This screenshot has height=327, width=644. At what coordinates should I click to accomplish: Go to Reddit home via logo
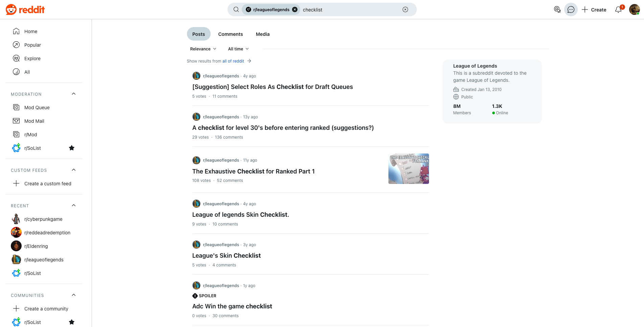pos(25,9)
